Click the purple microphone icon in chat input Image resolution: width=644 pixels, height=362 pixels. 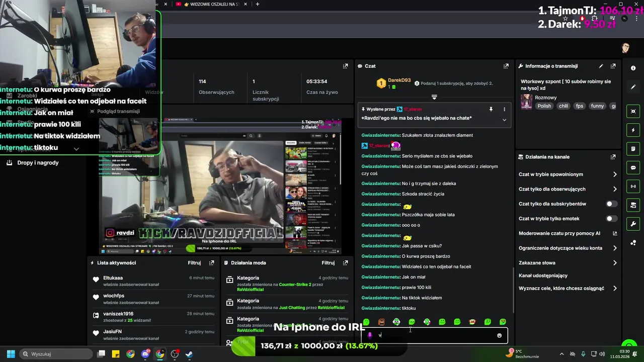click(370, 335)
